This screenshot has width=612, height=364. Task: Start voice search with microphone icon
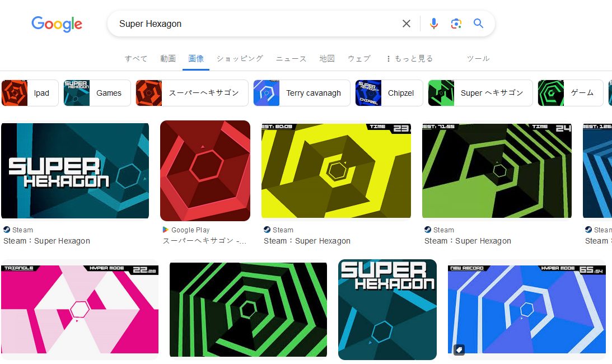[x=433, y=24]
